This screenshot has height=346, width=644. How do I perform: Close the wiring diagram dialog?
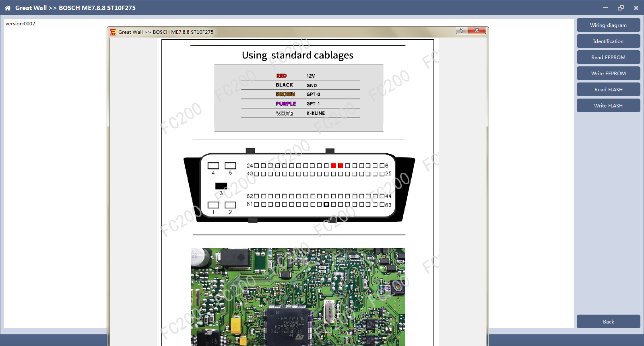click(x=477, y=31)
